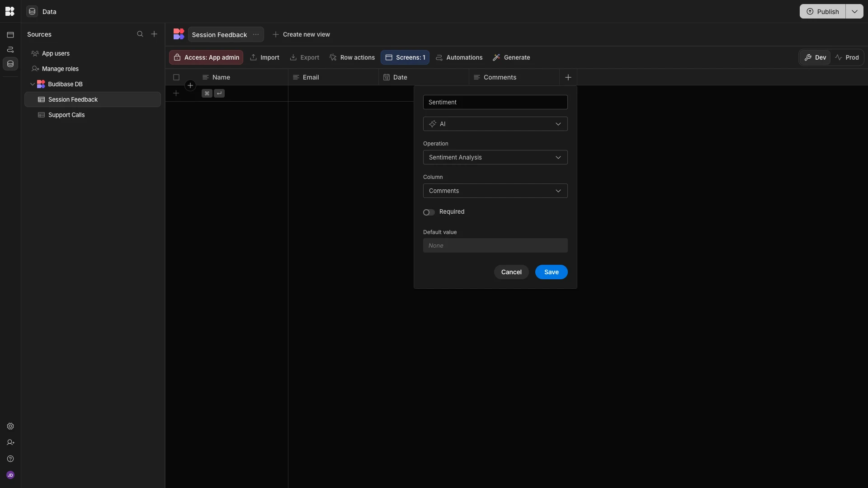Open the Operation Sentiment Analysis dropdown

[495, 157]
